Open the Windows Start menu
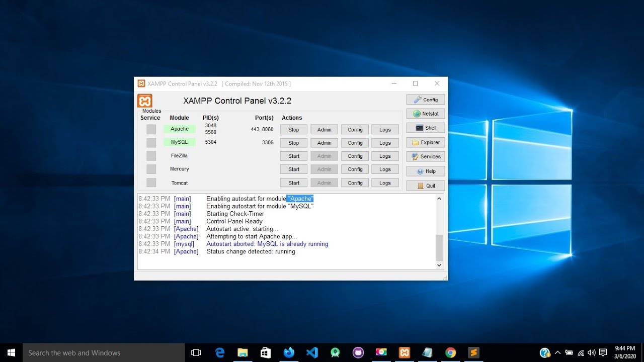Image resolution: width=644 pixels, height=362 pixels. coord(11,352)
